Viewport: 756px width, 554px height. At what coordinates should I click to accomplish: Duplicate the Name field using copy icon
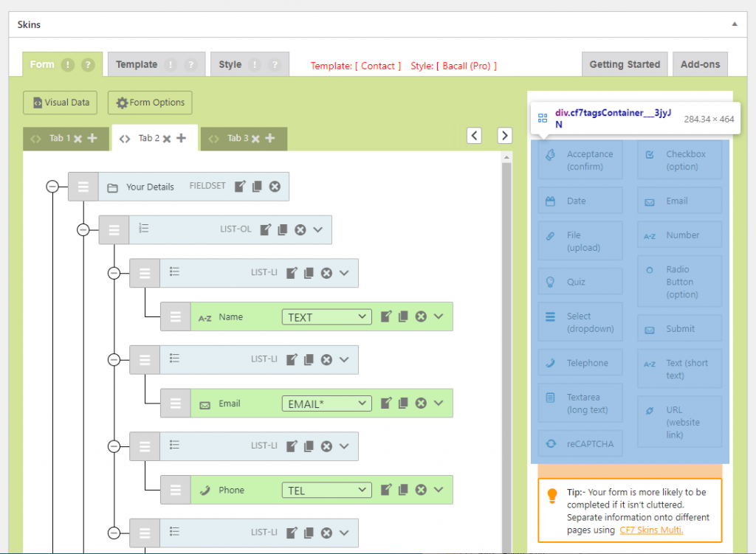pyautogui.click(x=403, y=316)
